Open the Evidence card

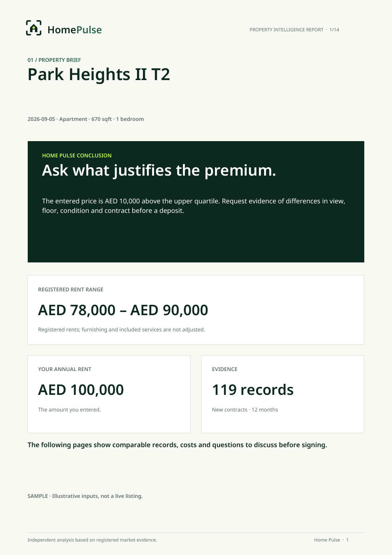283,394
